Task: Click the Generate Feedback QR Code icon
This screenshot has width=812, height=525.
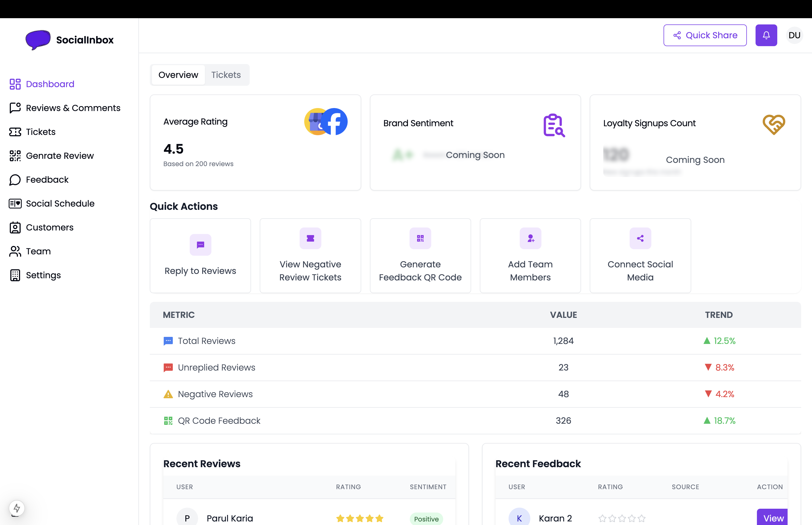Action: [420, 238]
